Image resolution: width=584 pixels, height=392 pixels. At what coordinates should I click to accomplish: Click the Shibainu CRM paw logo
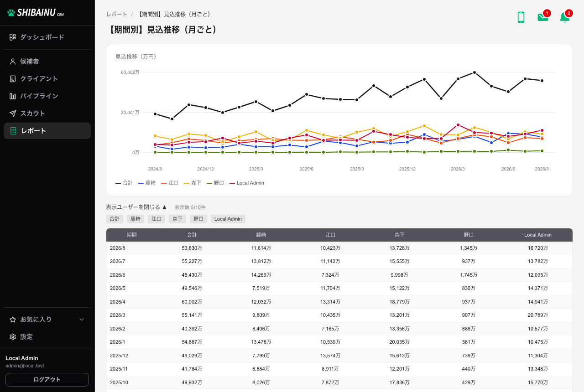(36, 13)
